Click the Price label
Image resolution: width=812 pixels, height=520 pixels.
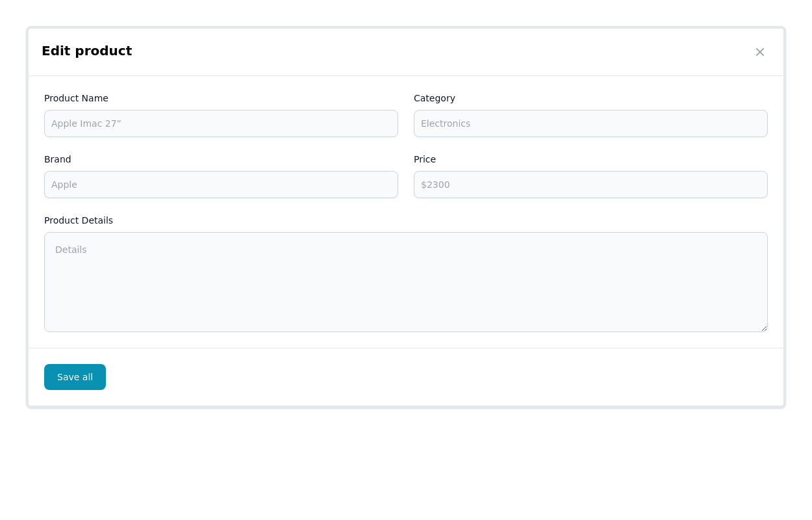[x=424, y=159]
